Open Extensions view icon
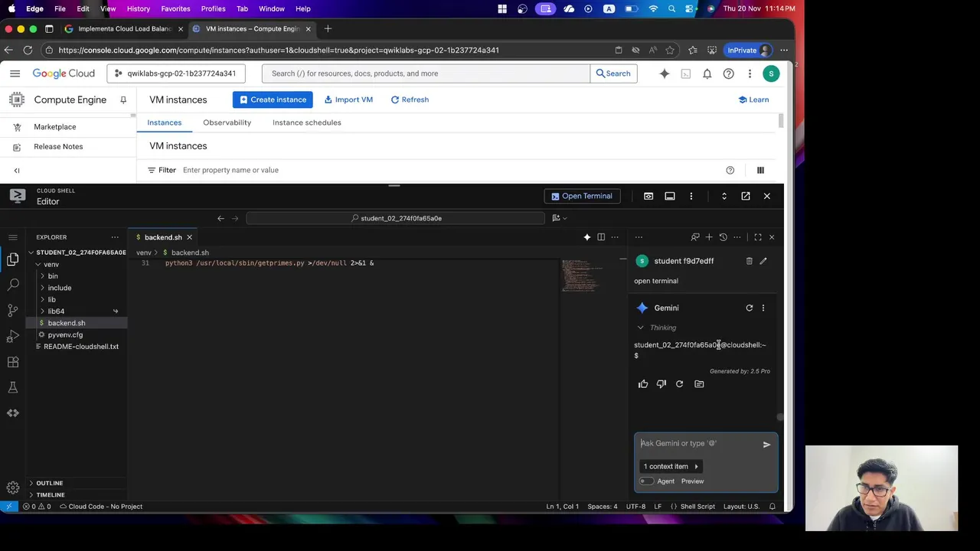This screenshot has height=551, width=980. pos(13,362)
